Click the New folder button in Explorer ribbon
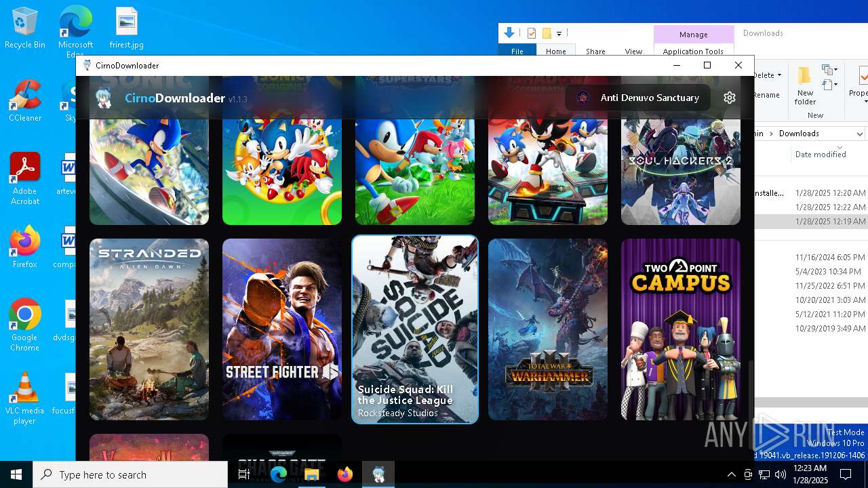The image size is (868, 488). coord(806,86)
